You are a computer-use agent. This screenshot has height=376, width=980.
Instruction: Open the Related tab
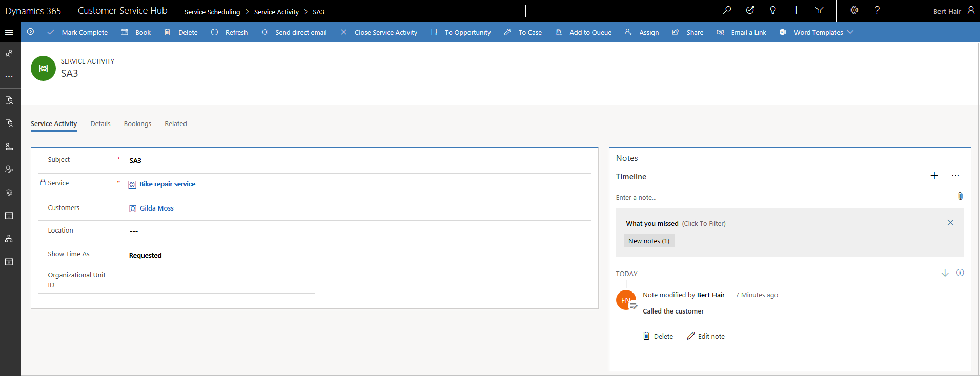pyautogui.click(x=176, y=124)
